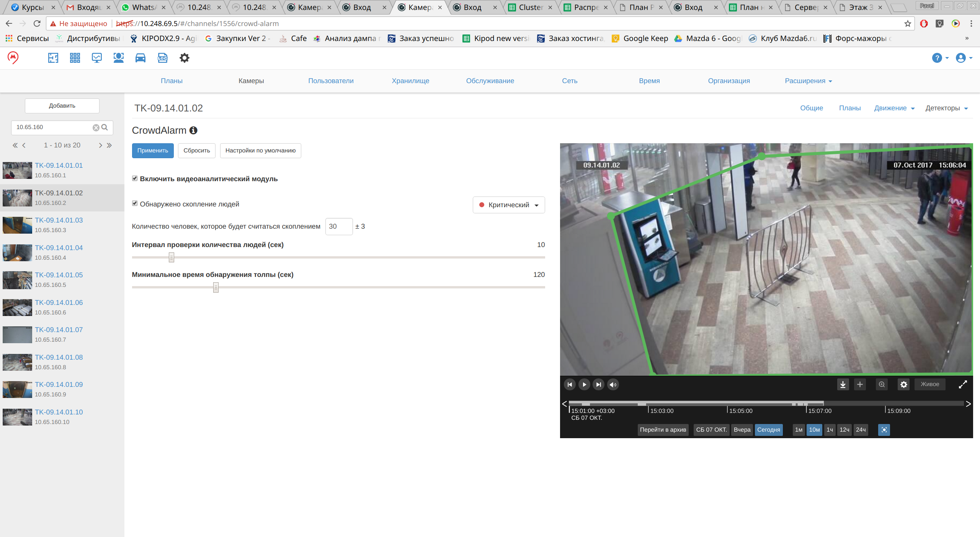Expand the Движение dropdown
The image size is (980, 537).
click(894, 108)
